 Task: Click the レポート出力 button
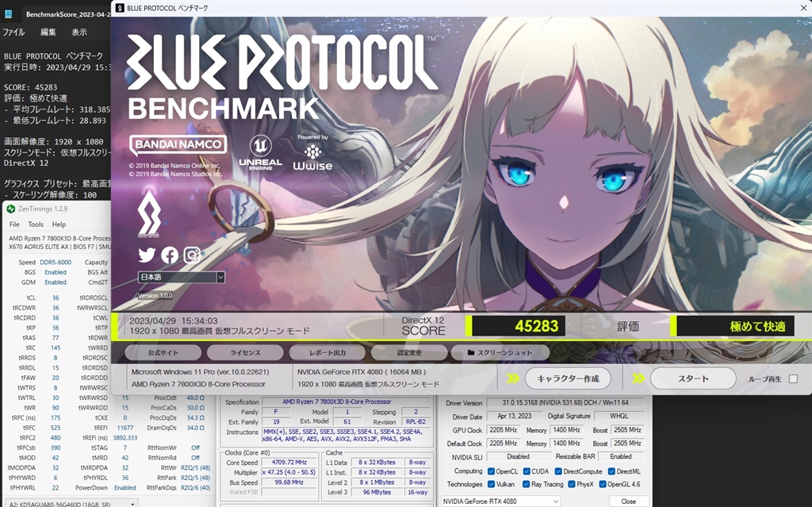tap(327, 352)
